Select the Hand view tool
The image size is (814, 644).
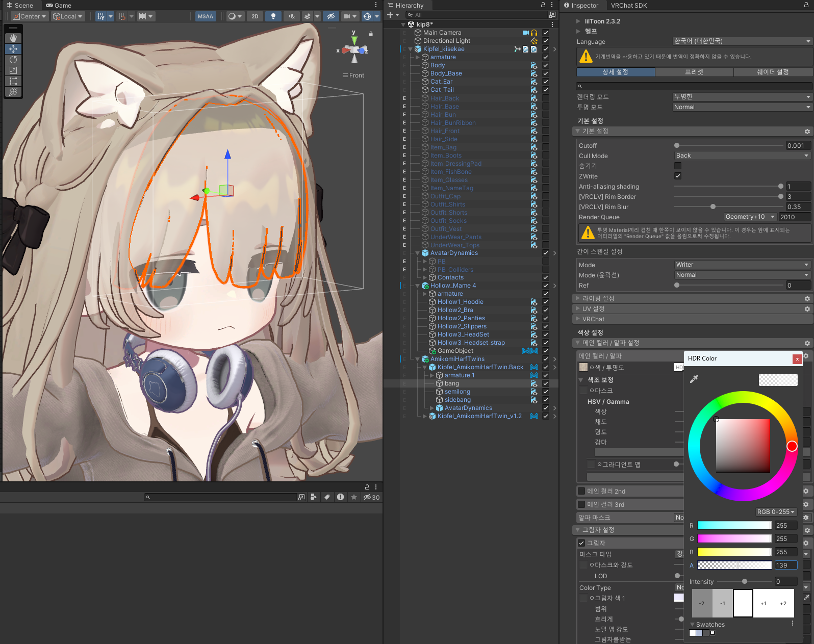coord(13,38)
